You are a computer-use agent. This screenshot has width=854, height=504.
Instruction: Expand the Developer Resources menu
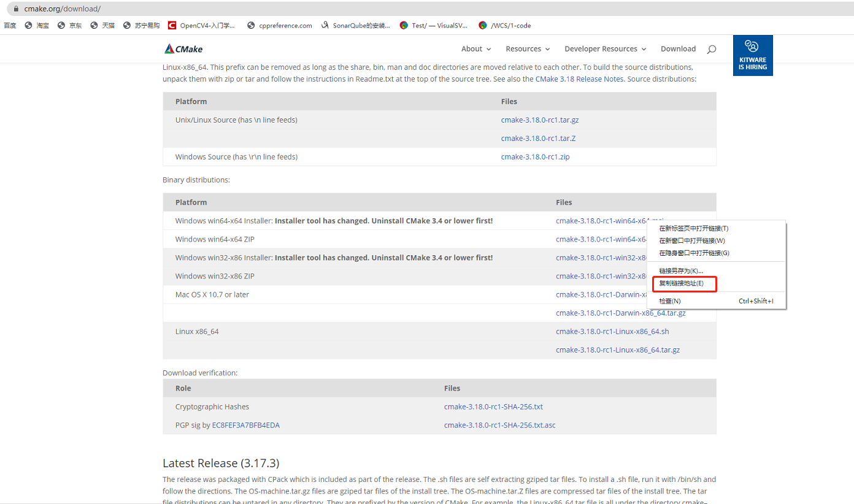coord(606,49)
